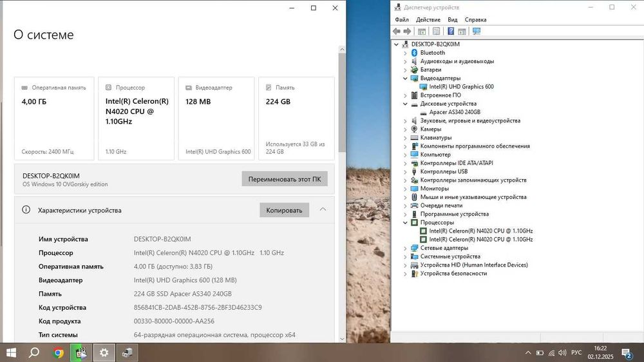The width and height of the screenshot is (644, 362).
Task: Click the scan for hardware changes monitor icon
Action: point(477,31)
